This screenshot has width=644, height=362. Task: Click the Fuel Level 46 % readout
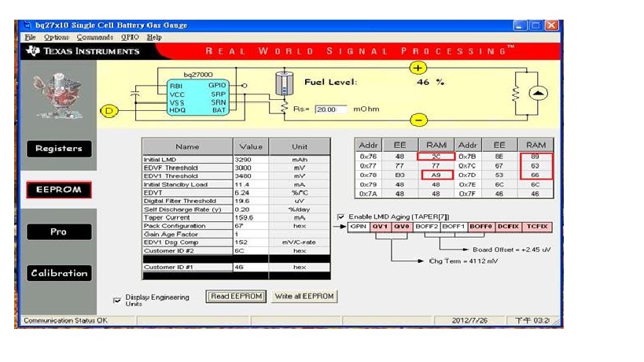430,82
